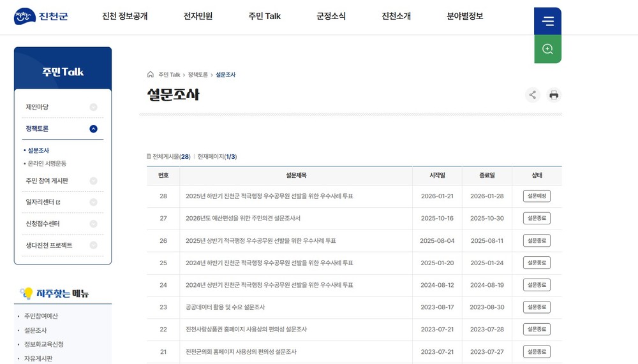Open survey 진천군의회 홈페이지 편의성 설문조사
The height and width of the screenshot is (364, 638).
(x=241, y=352)
